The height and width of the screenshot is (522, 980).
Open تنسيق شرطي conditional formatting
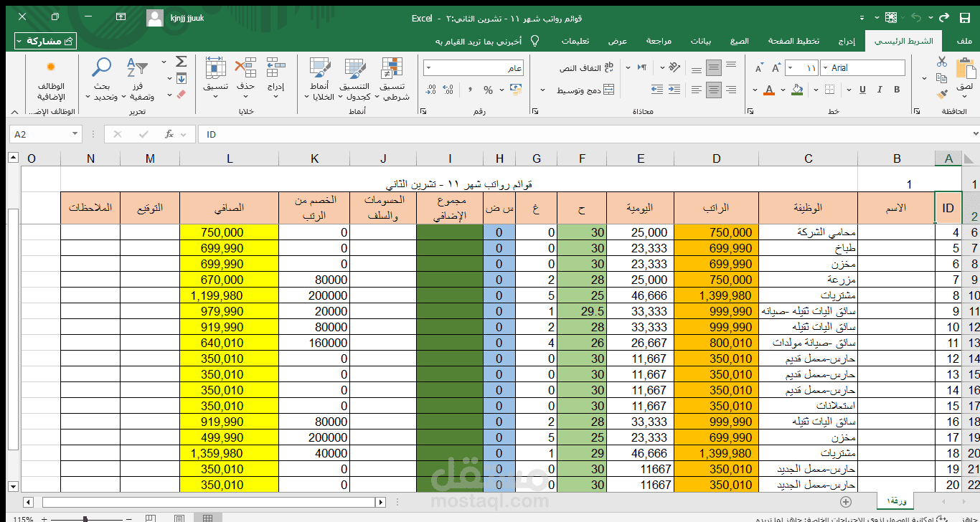(x=392, y=80)
